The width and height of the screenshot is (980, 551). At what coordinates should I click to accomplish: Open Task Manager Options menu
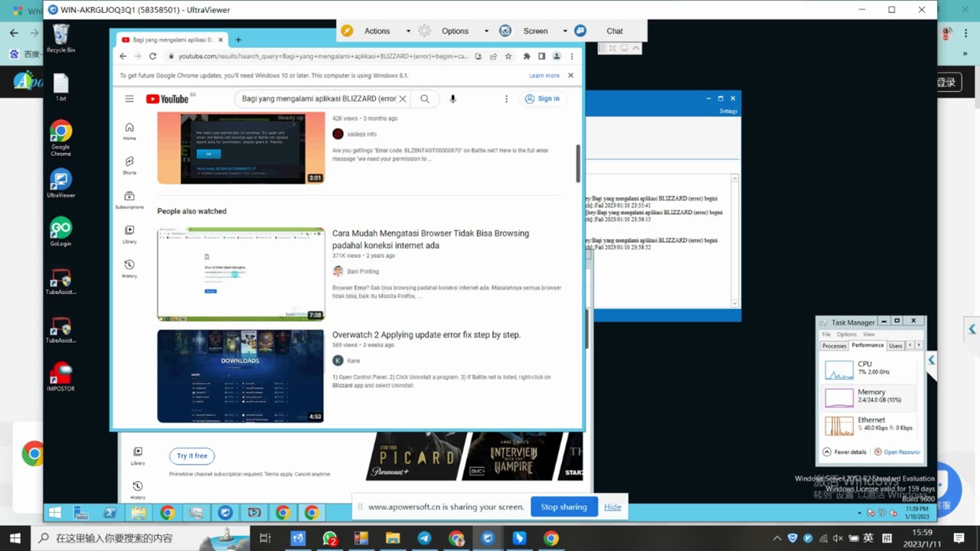pos(847,334)
